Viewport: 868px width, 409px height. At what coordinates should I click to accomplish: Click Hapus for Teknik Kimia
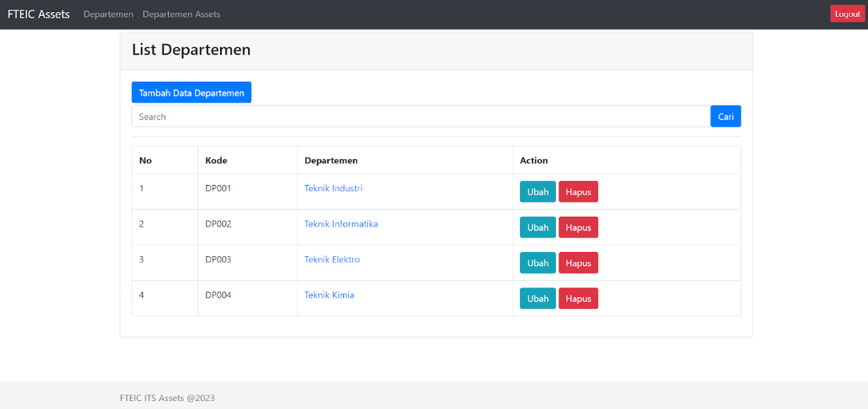[x=578, y=299]
